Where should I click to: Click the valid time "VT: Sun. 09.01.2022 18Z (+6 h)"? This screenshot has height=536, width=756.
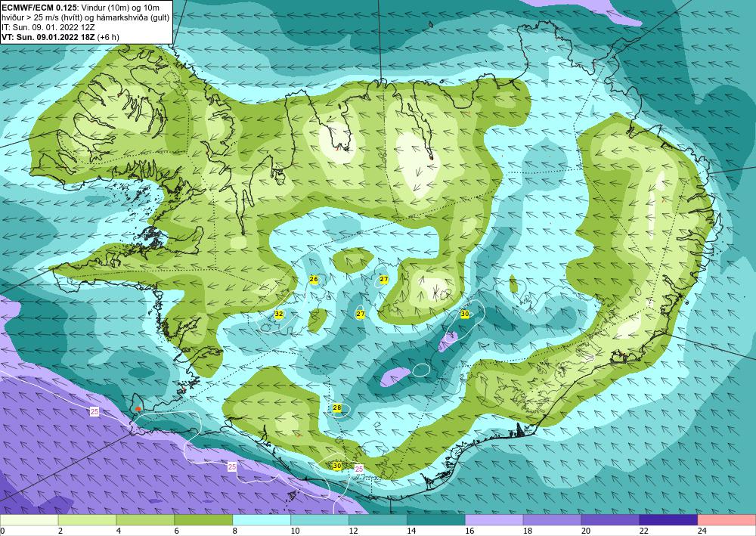point(60,36)
